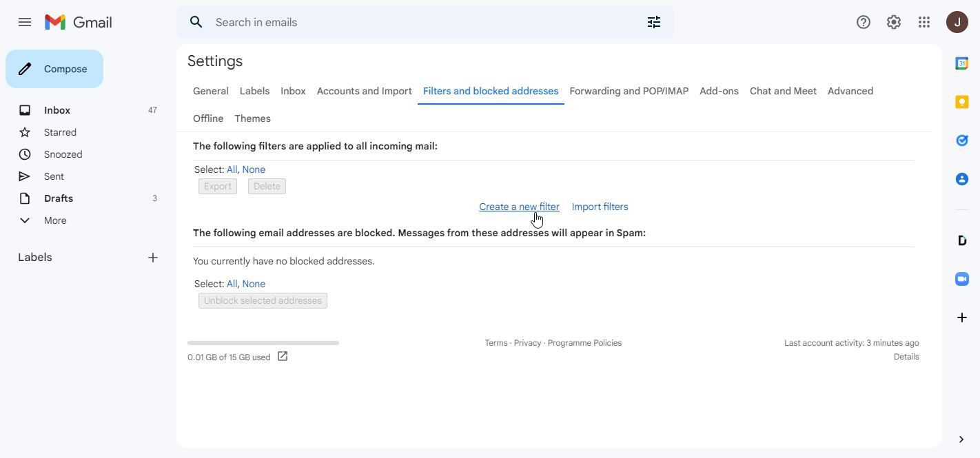Open Google Tasks from the sidebar
The image size is (980, 458).
point(962,140)
